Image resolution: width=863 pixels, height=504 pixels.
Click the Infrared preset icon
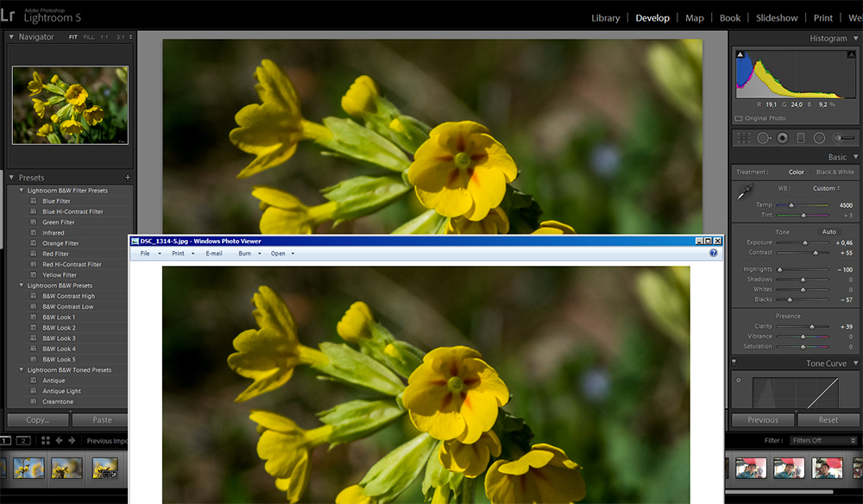coord(33,233)
